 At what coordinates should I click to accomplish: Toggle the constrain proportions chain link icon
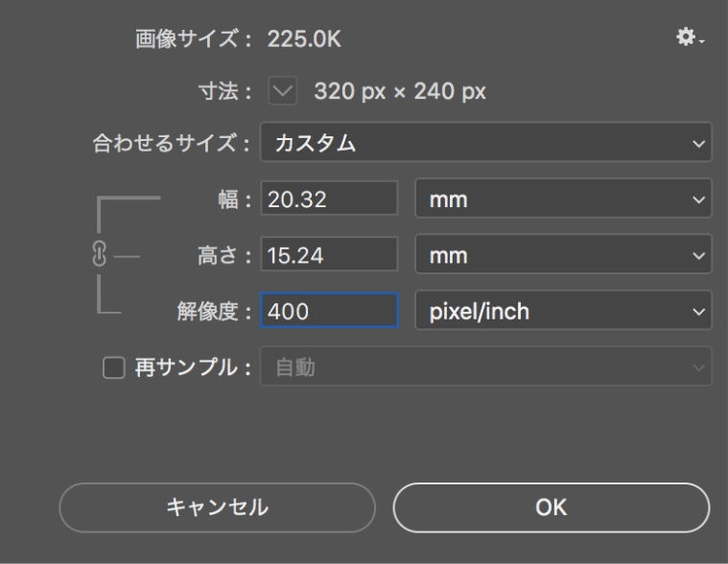pos(99,253)
